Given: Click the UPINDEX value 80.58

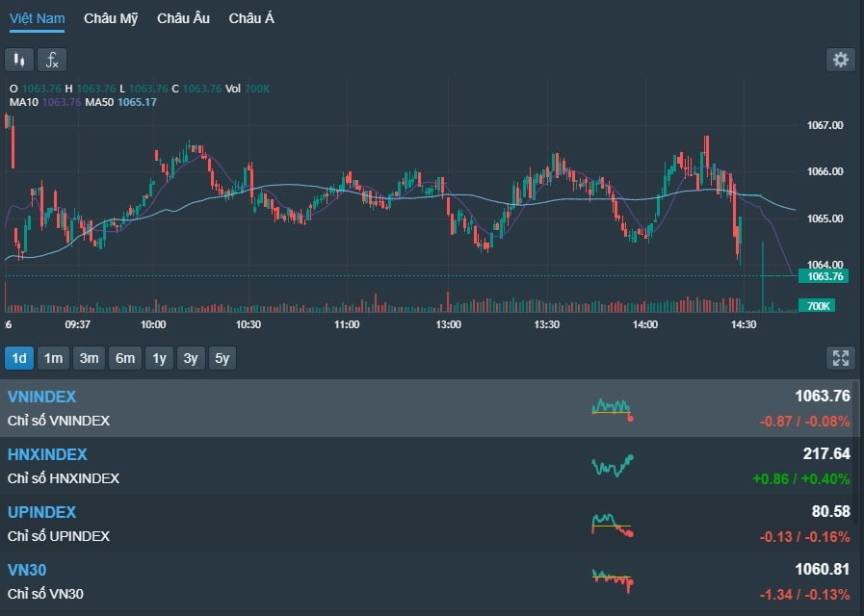Looking at the screenshot, I should [831, 511].
